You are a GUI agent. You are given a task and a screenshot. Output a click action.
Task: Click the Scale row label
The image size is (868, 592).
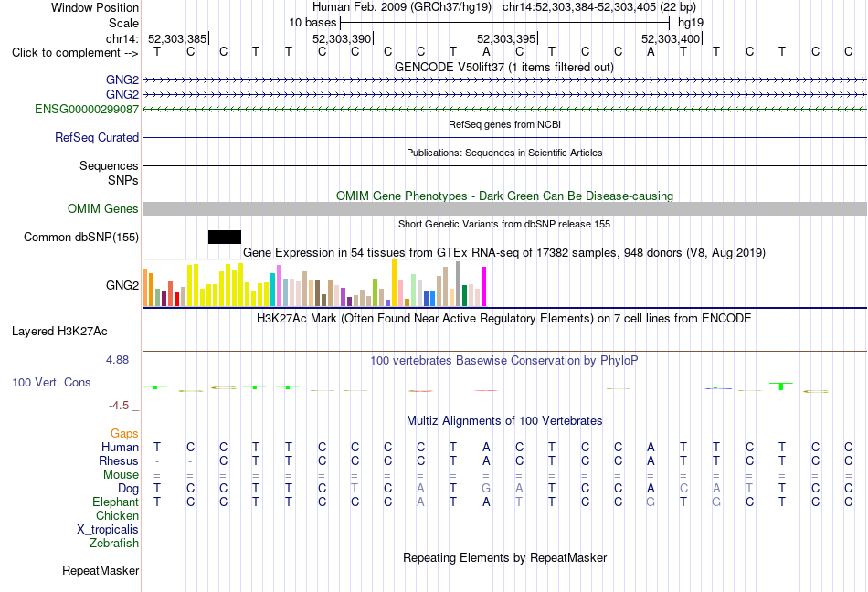pos(123,23)
